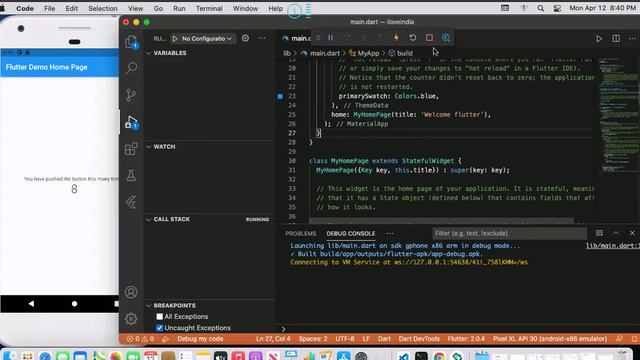Click the Debug my code status item

point(200,339)
